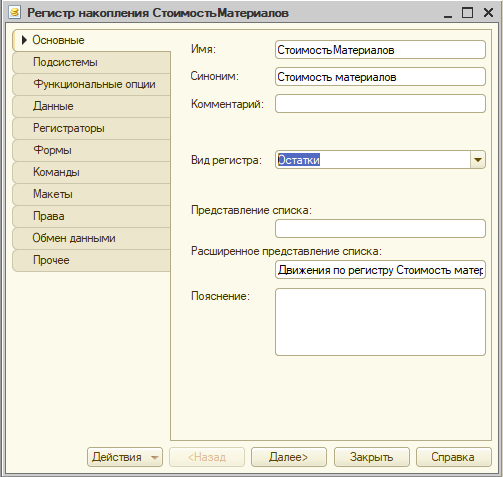Open the Макеты tab
This screenshot has height=477, width=503.
[x=91, y=194]
